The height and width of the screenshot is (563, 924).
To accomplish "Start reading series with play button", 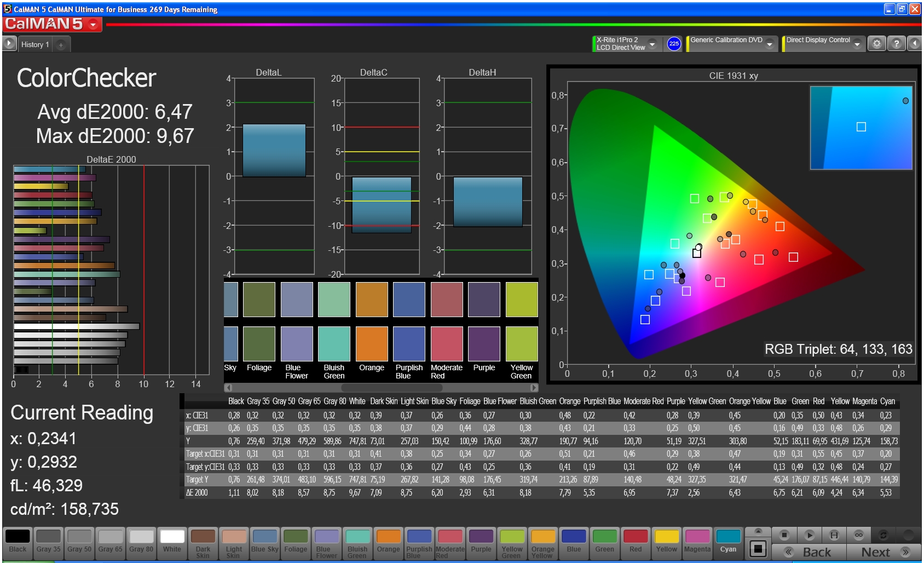I will 810,535.
